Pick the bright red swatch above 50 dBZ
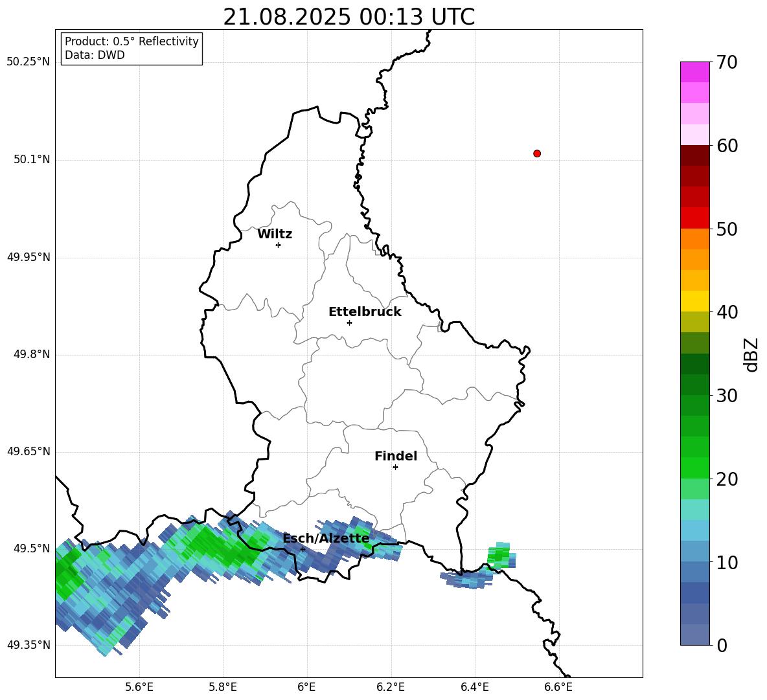 coord(694,218)
